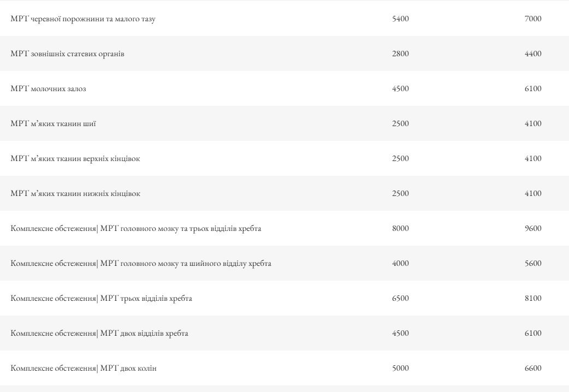The height and width of the screenshot is (392, 569).
Task: Click the 7000 price value
Action: [x=532, y=19]
